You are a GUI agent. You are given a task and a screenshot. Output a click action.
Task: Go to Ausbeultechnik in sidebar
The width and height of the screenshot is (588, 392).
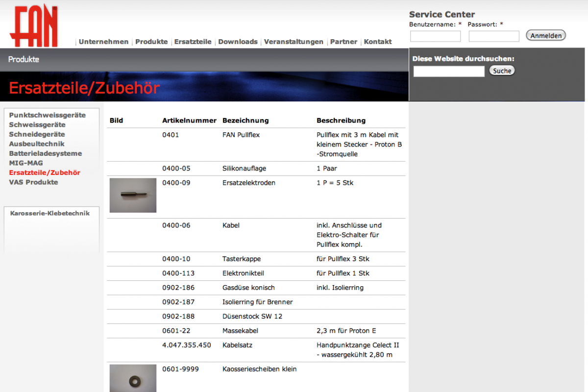click(36, 144)
